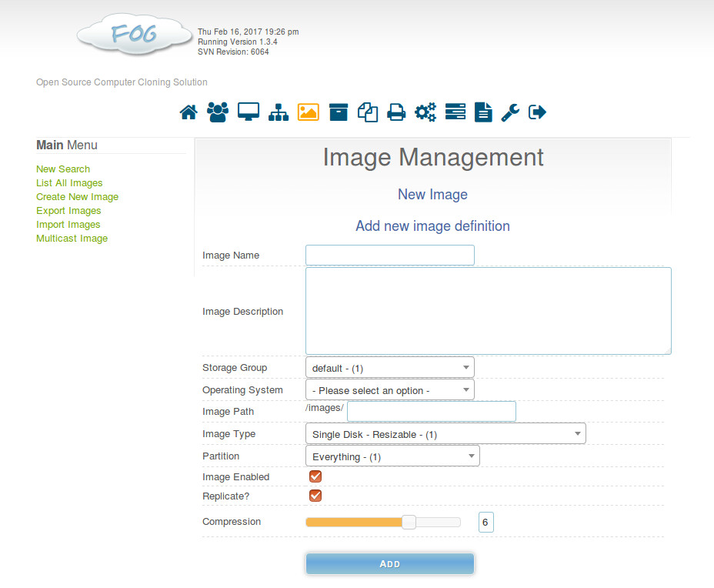
Task: Open Snapin Management files icon
Action: [368, 112]
